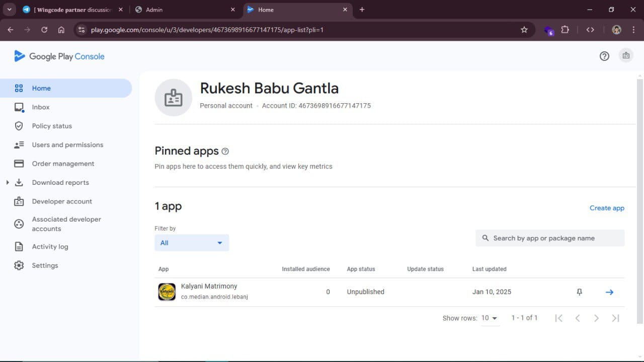Click the Settings gear icon in sidebar
The height and width of the screenshot is (362, 644).
pos(19,265)
